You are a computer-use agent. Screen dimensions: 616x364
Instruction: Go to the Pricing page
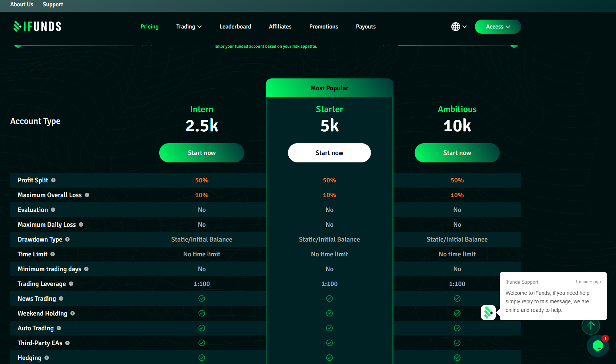[150, 27]
